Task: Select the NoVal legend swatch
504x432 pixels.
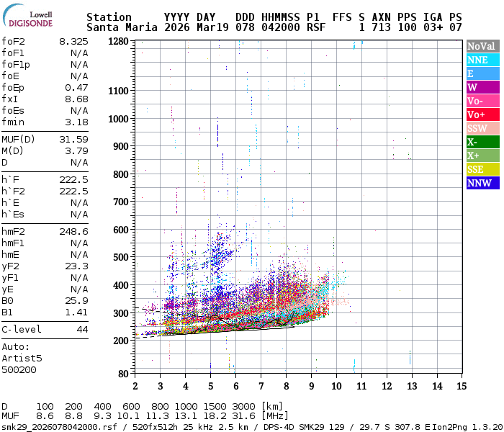Action: coord(483,46)
